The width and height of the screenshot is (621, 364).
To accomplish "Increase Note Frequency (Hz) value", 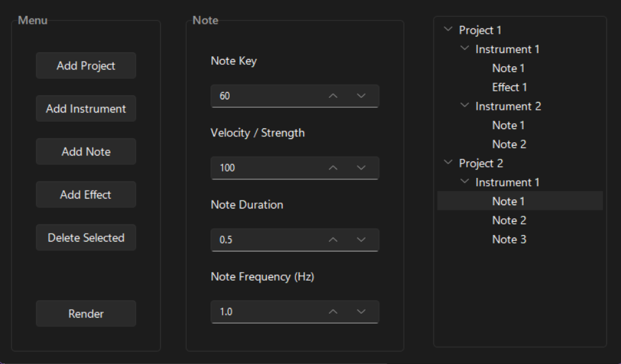I will point(334,312).
